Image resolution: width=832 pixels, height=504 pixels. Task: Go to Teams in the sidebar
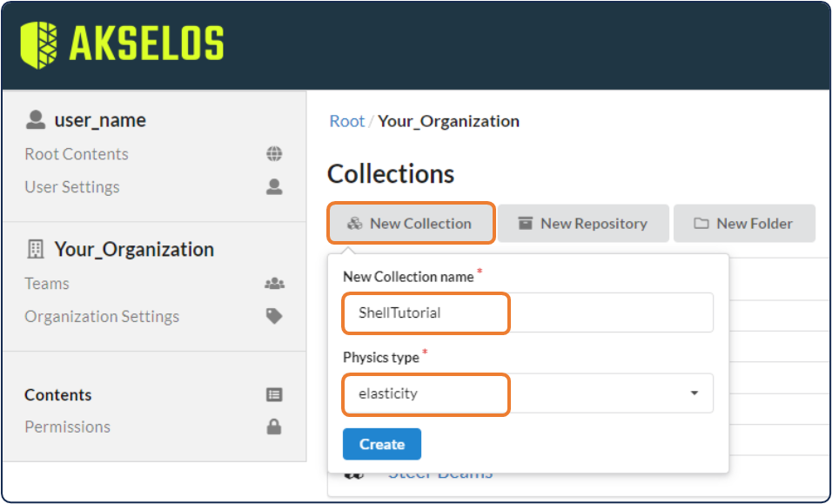tap(47, 283)
